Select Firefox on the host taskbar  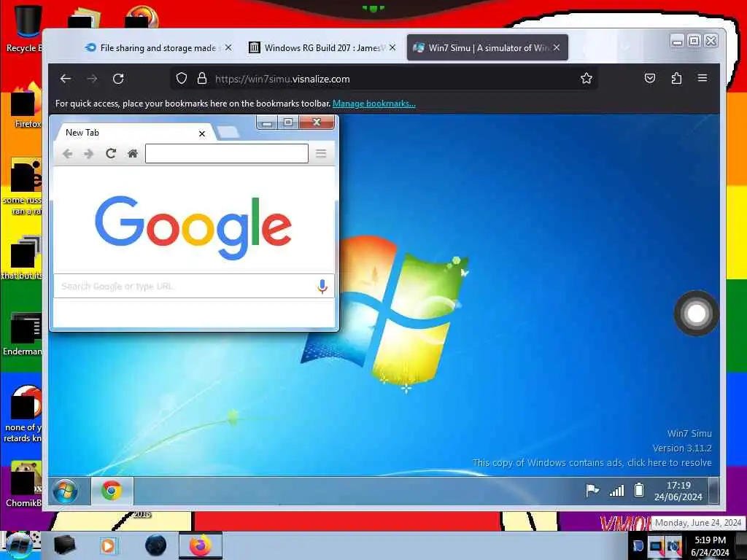200,545
